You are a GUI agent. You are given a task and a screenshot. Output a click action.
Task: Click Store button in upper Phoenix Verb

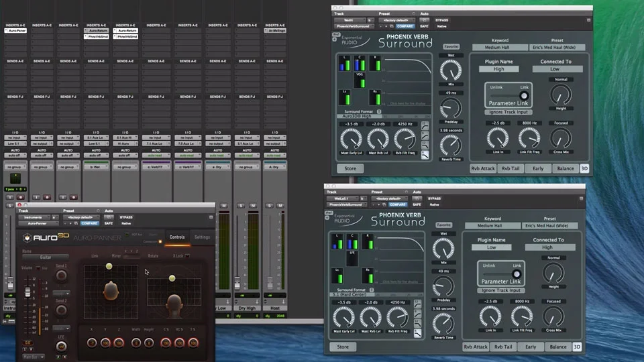[350, 168]
